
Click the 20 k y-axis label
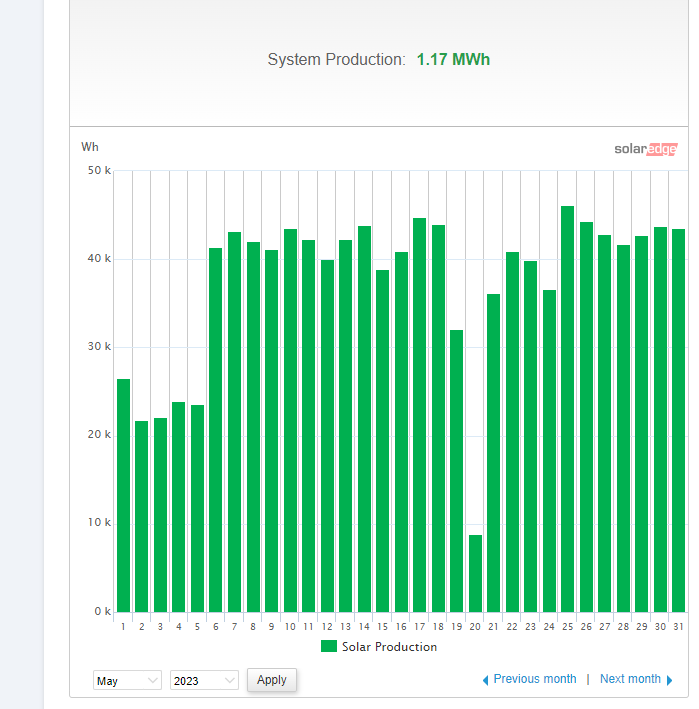[99, 434]
